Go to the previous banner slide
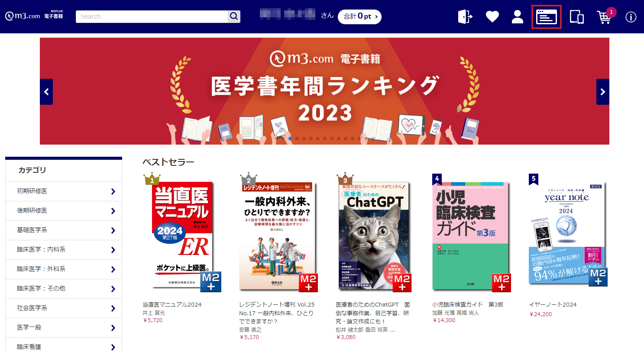Image resolution: width=644 pixels, height=352 pixels. (46, 92)
